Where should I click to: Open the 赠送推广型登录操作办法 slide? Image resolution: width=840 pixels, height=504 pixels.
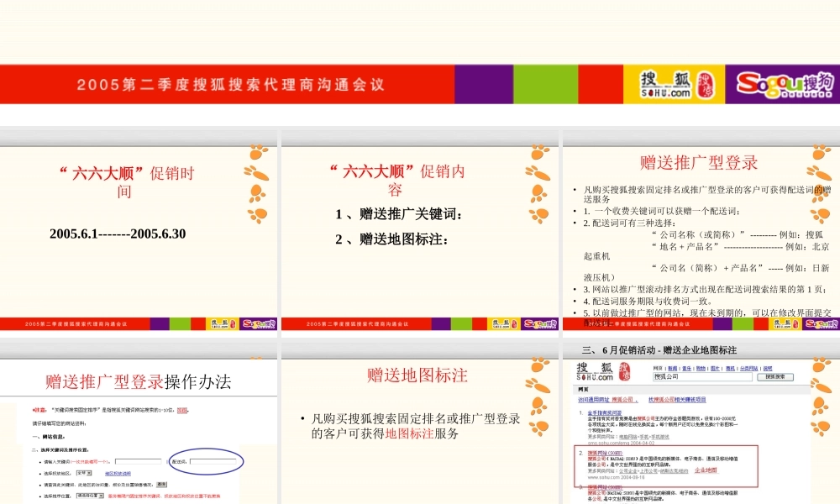[x=139, y=422]
